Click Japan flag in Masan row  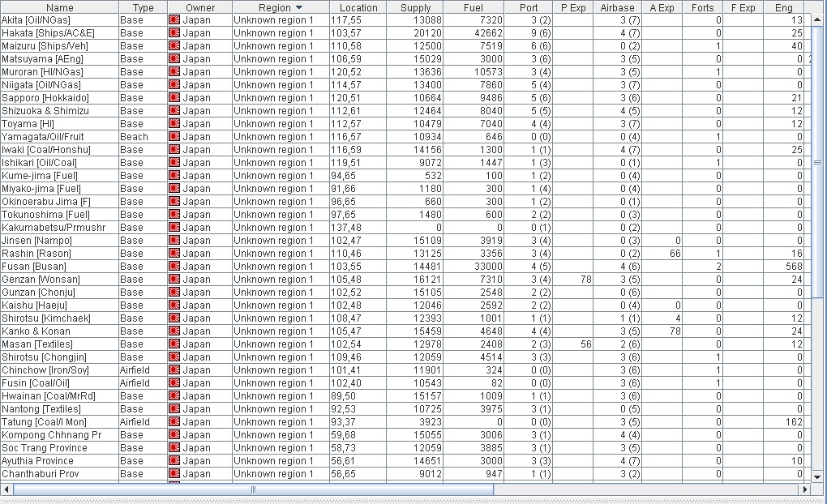point(174,344)
